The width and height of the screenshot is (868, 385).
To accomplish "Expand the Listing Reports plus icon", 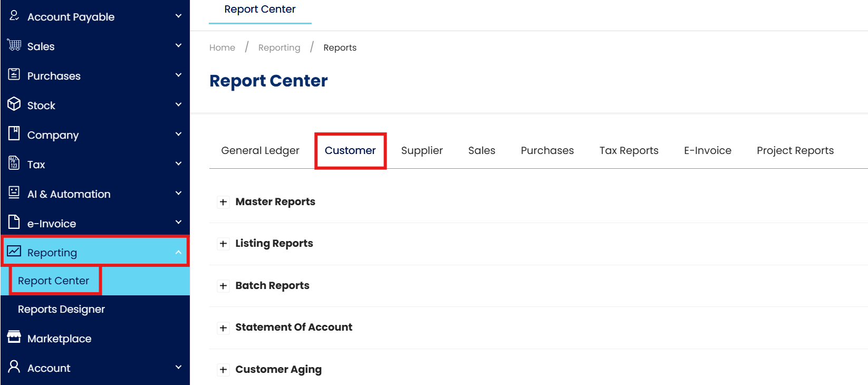I will pyautogui.click(x=224, y=244).
